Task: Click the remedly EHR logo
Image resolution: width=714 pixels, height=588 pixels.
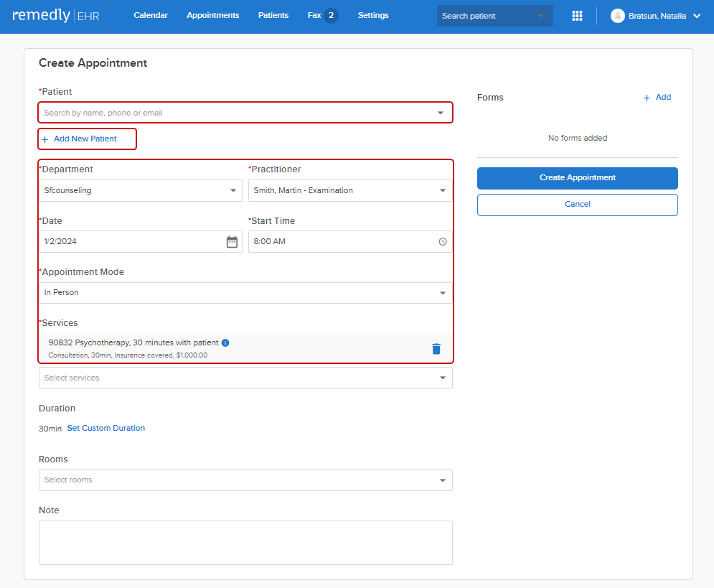Action: coord(55,16)
